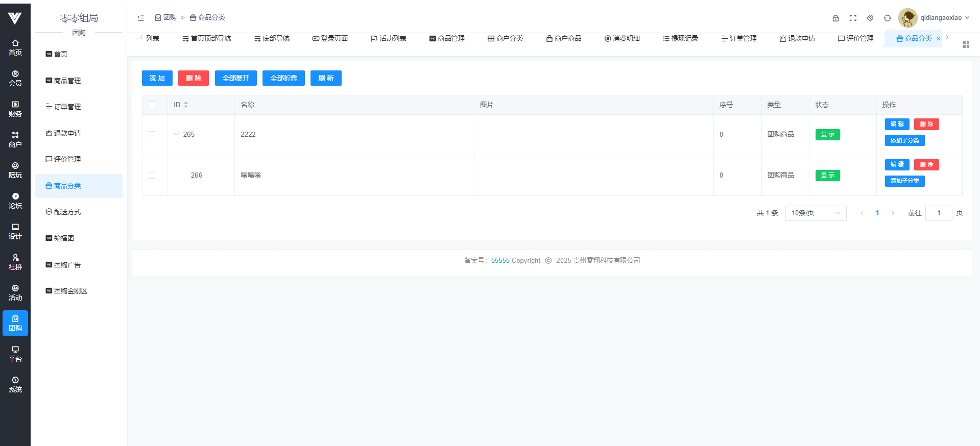980x446 pixels.
Task: Open the 会员 section in left rail
Action: (15, 78)
